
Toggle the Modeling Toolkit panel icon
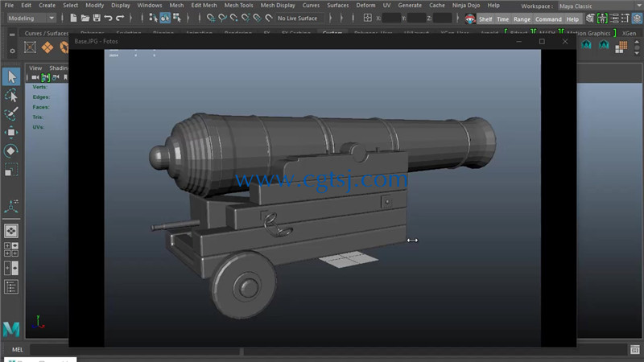590,19
